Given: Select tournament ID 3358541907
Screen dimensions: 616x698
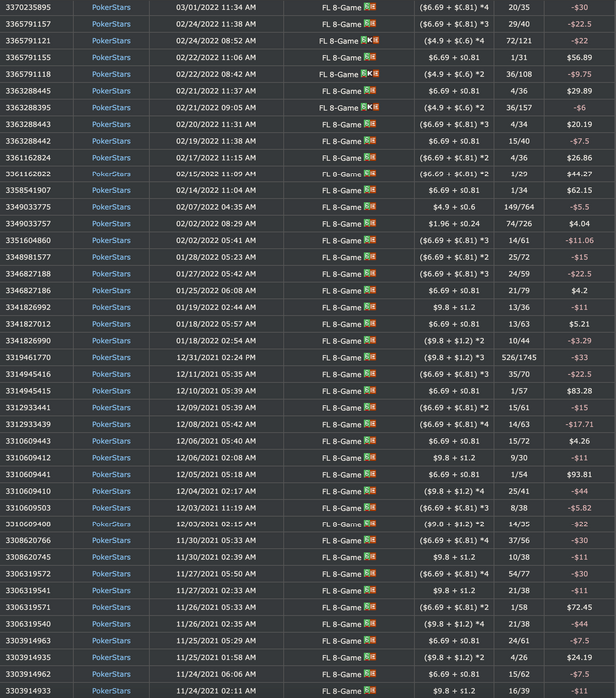Looking at the screenshot, I should [28, 190].
